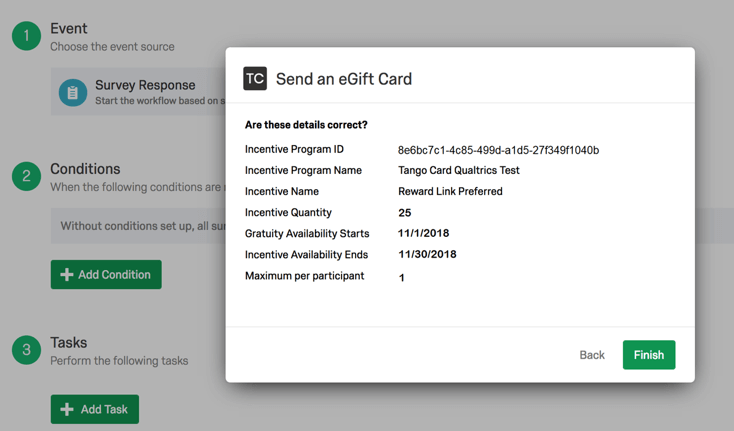734x431 pixels.
Task: Click the 'Choose the event source' subtitle
Action: (x=112, y=47)
